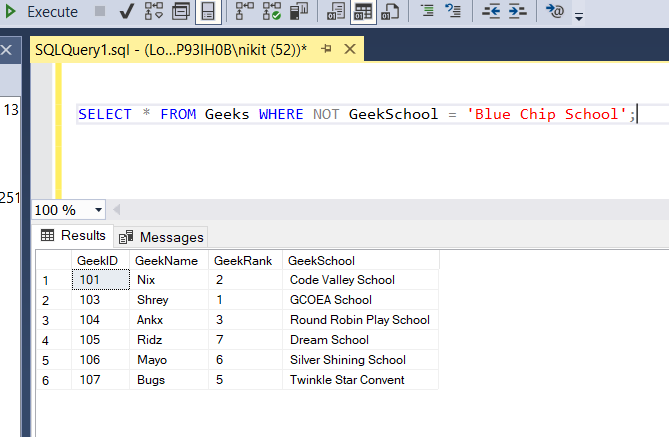Select the cell with GeekID 103
Viewport: 669px width, 437px height.
(101, 300)
